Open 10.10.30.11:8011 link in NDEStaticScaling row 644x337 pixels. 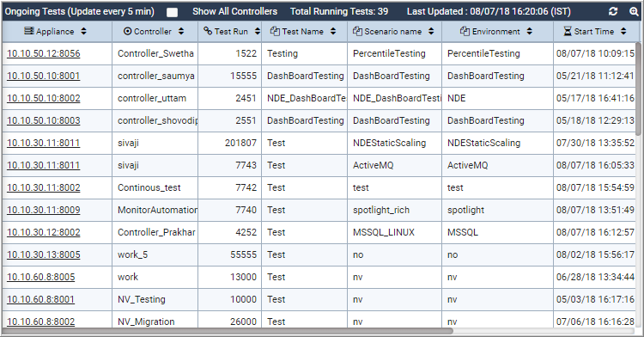44,143
